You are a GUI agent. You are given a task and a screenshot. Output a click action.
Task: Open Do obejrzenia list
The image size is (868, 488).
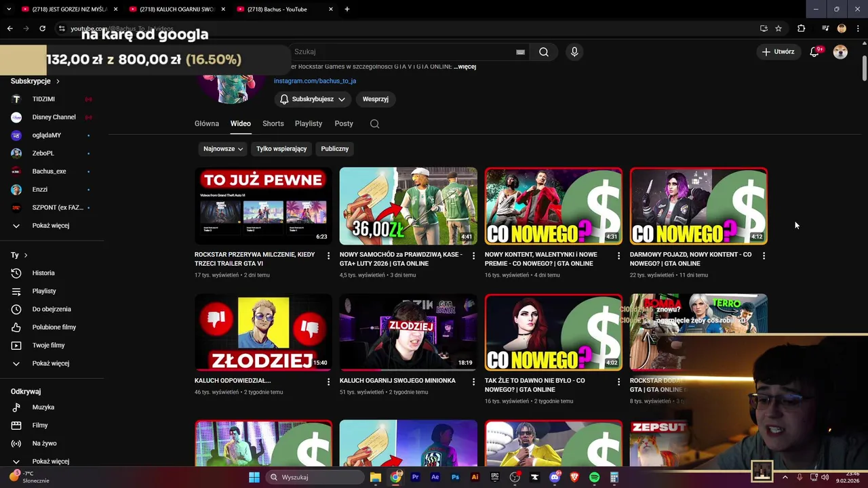tap(52, 309)
